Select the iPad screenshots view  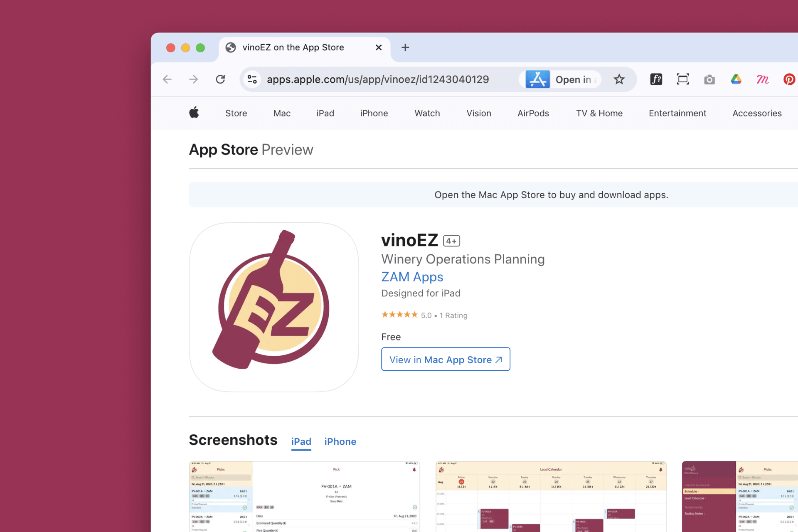coord(301,441)
